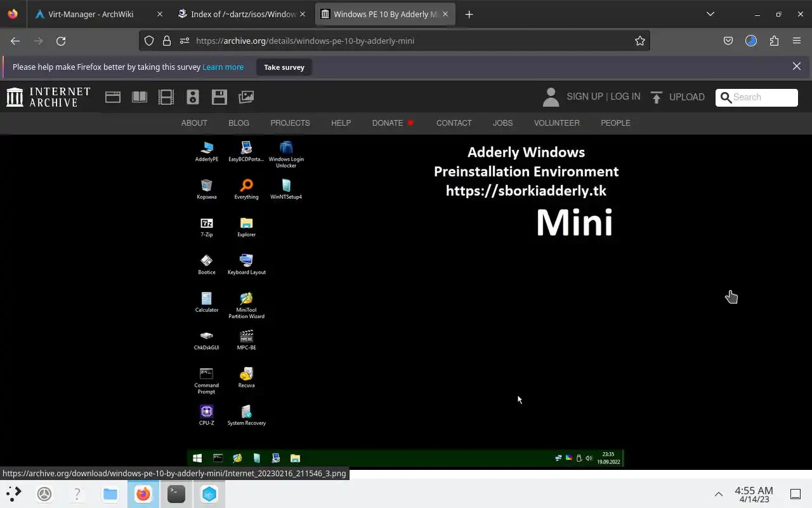
Task: Click the taskbar clock showing 4:55 AM
Action: 754,494
